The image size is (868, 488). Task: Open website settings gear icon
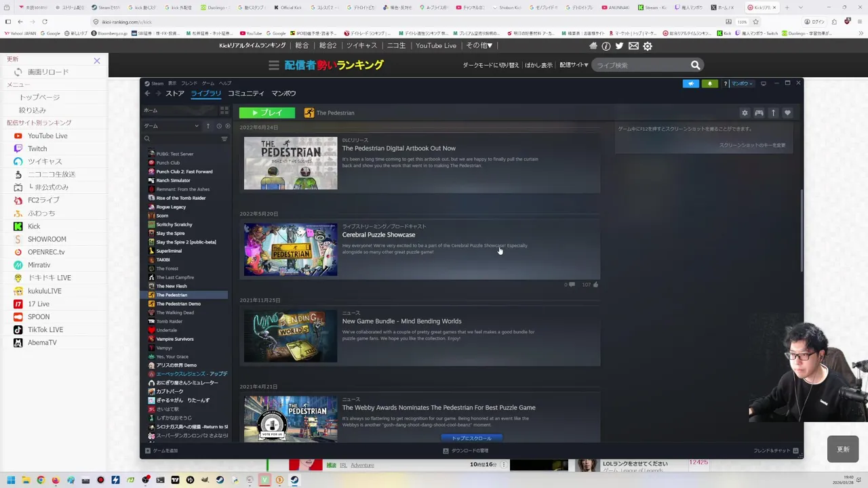(648, 45)
